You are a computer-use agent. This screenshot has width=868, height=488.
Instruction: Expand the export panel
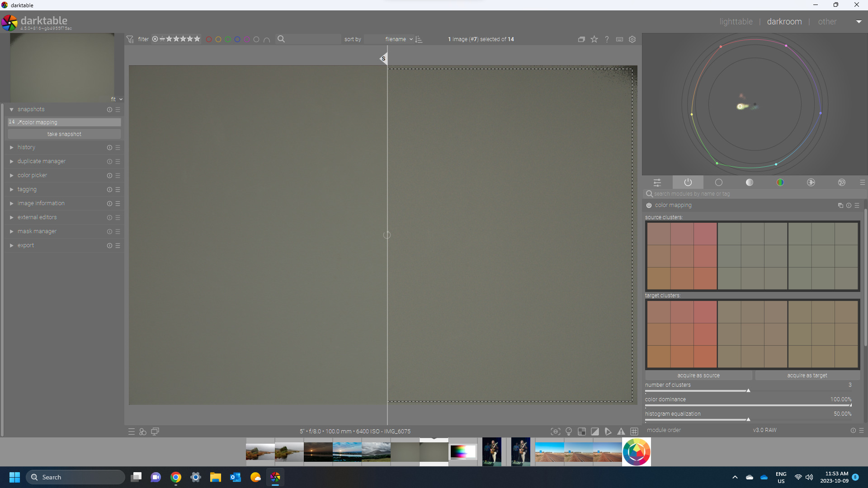click(x=26, y=245)
